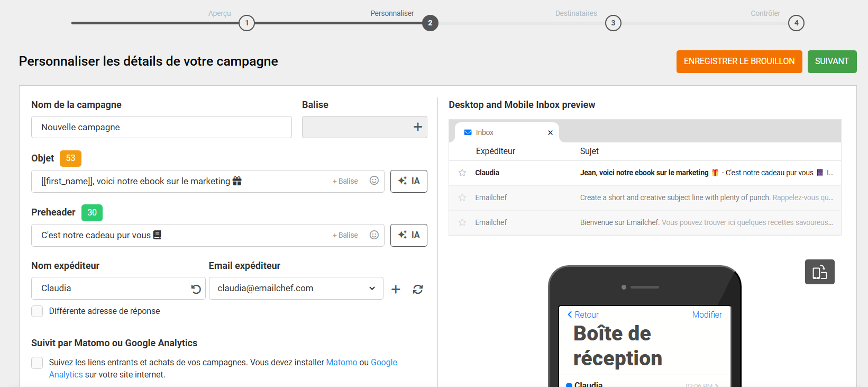
Task: Open the Matomo link
Action: click(342, 362)
